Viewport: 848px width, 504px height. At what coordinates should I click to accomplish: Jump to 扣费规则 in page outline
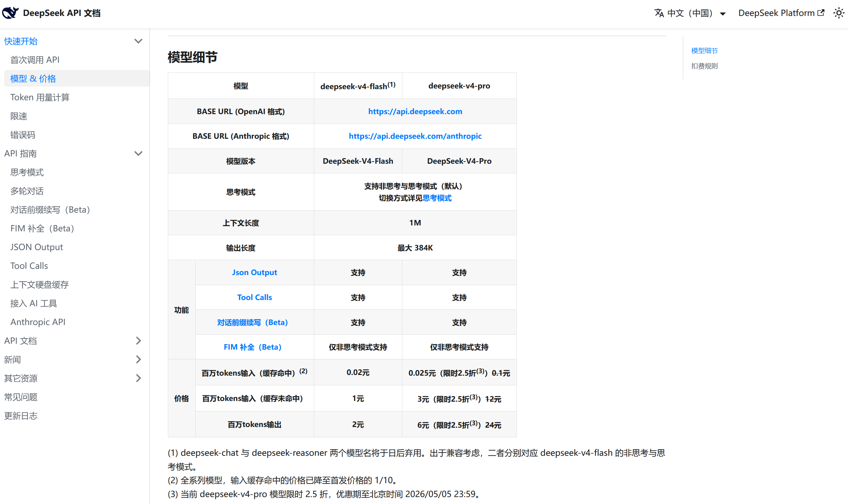click(704, 66)
